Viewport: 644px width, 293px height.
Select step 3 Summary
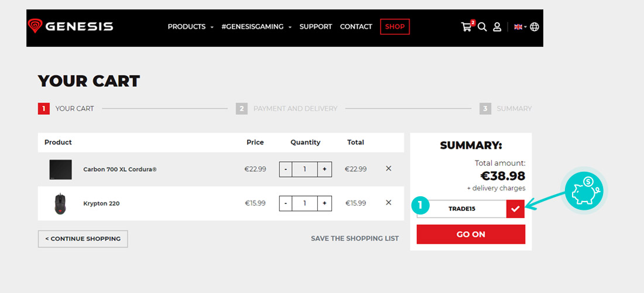click(506, 109)
